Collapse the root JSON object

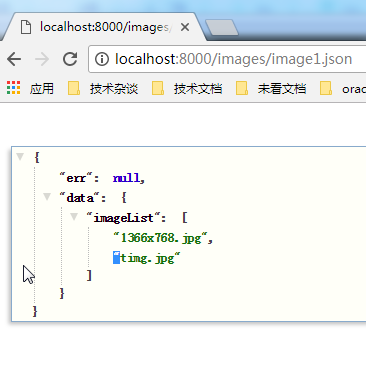click(x=20, y=156)
